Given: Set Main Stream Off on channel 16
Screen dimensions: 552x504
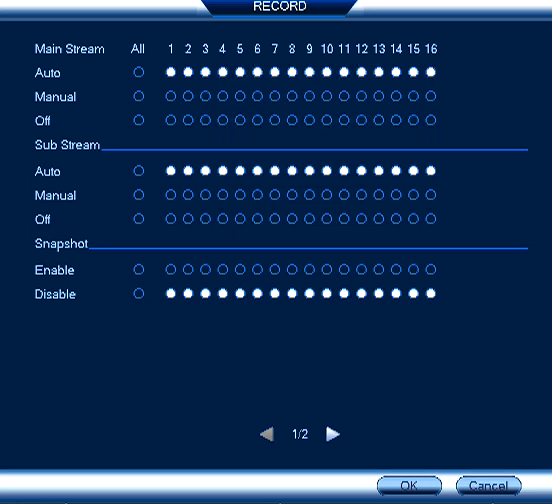Looking at the screenshot, I should pyautogui.click(x=431, y=120).
